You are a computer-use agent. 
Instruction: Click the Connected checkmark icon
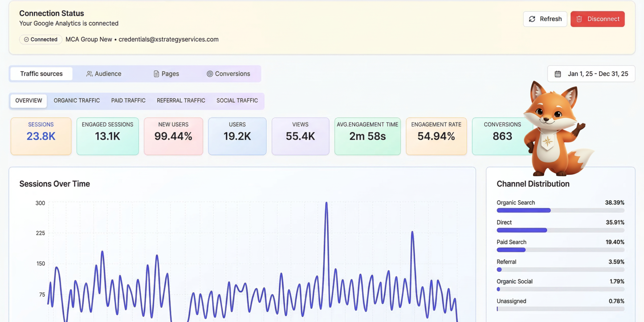(x=26, y=39)
